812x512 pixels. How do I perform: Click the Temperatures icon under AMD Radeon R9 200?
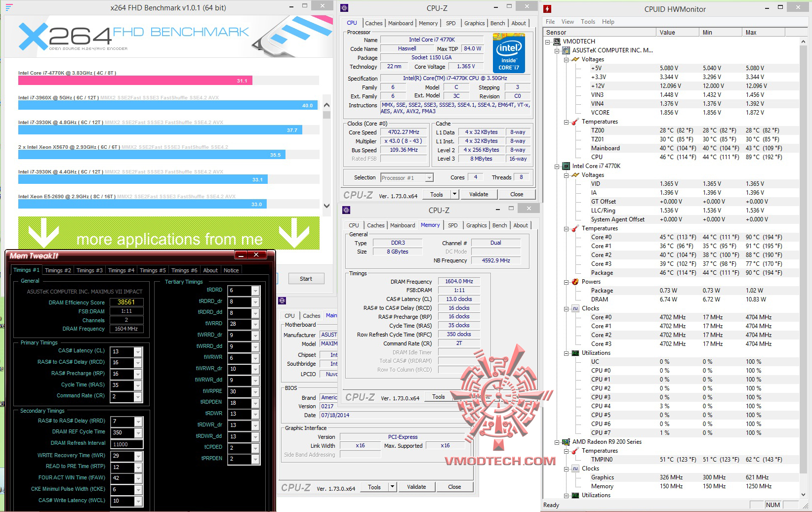(575, 451)
